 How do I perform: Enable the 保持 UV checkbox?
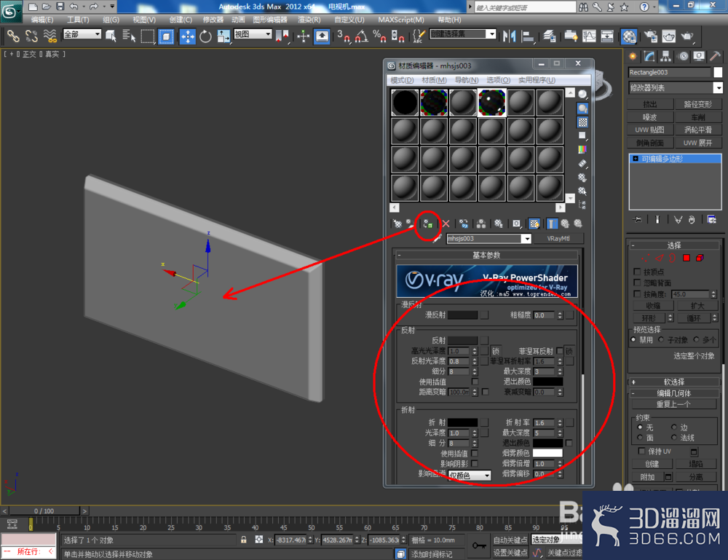click(641, 451)
